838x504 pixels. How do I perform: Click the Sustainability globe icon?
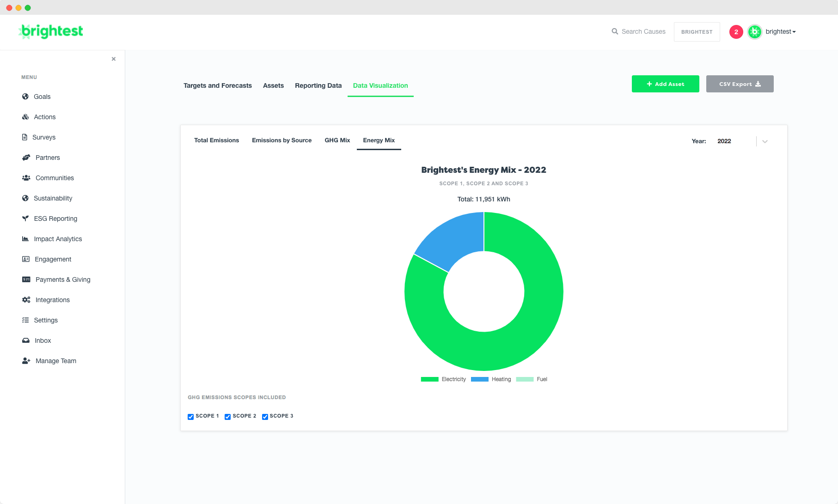(25, 198)
